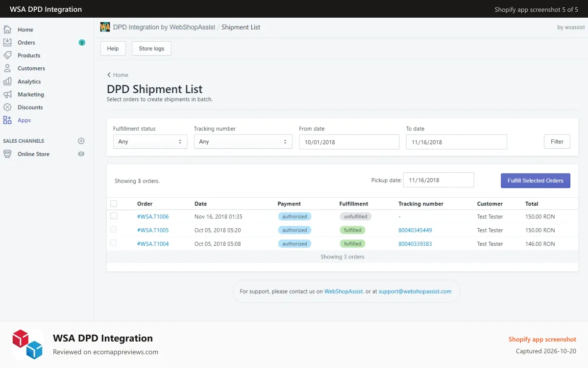Open Discounts in the sidebar menu
Image resolution: width=588 pixels, height=368 pixels.
click(30, 107)
